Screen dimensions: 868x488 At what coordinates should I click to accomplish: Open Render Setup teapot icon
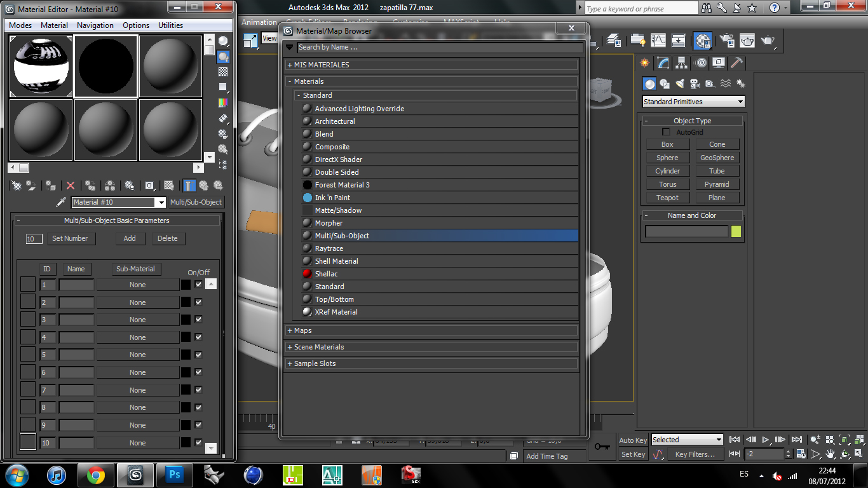tap(727, 41)
